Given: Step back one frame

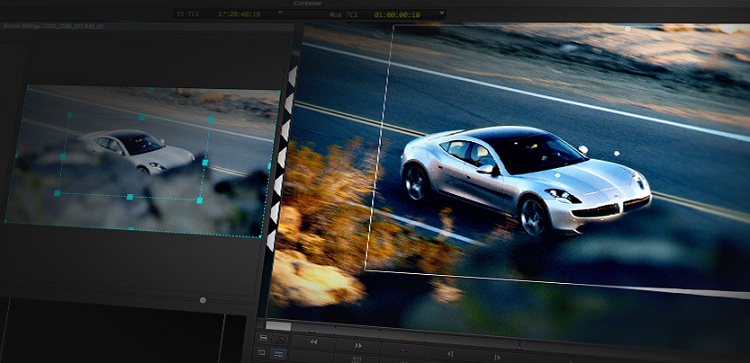Looking at the screenshot, I should pos(450,354).
